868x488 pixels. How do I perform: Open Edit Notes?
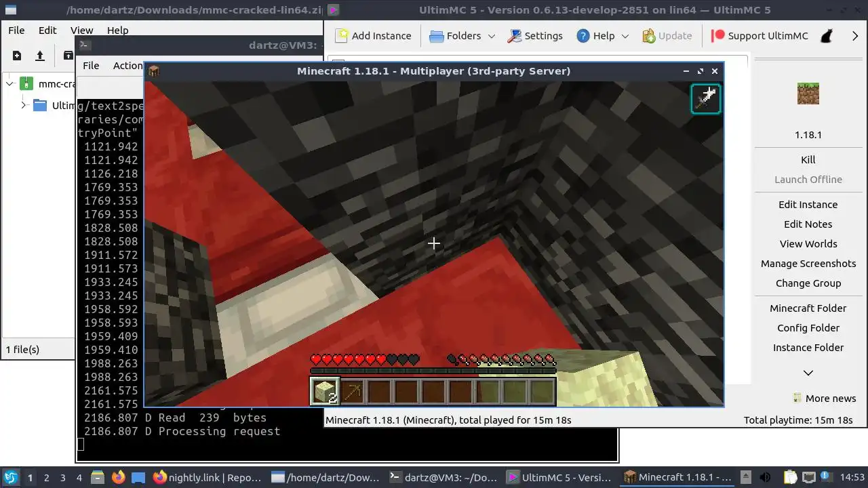point(808,224)
